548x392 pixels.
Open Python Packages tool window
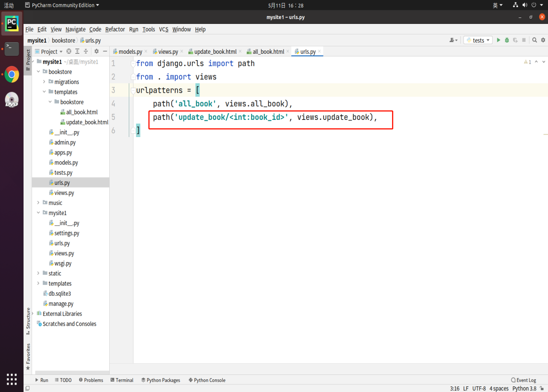[161, 380]
